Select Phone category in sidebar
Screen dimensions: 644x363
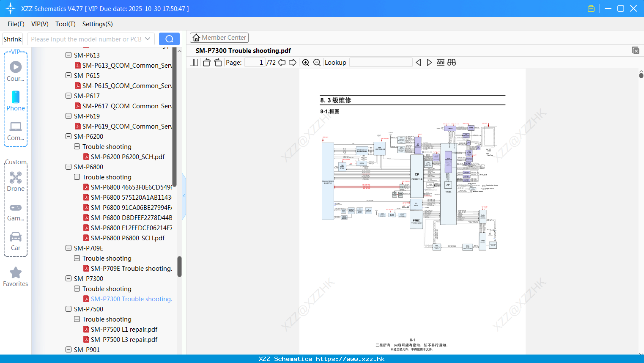click(16, 101)
